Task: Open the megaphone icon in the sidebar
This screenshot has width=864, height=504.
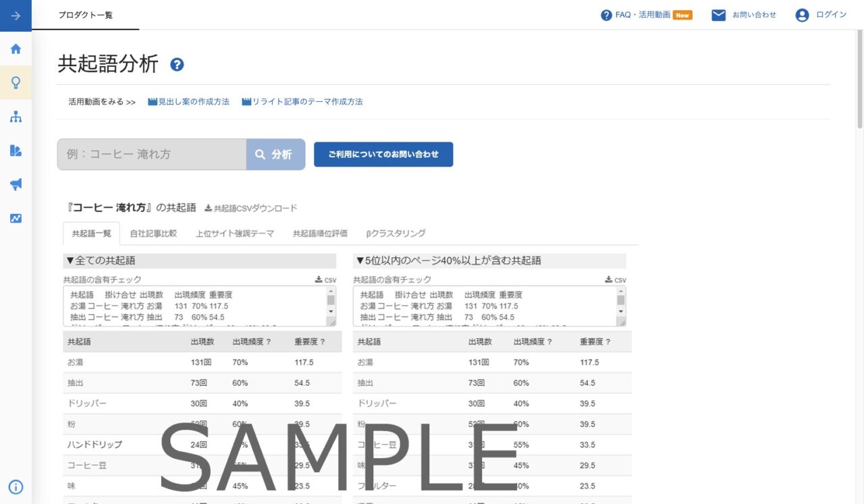Action: [x=16, y=184]
